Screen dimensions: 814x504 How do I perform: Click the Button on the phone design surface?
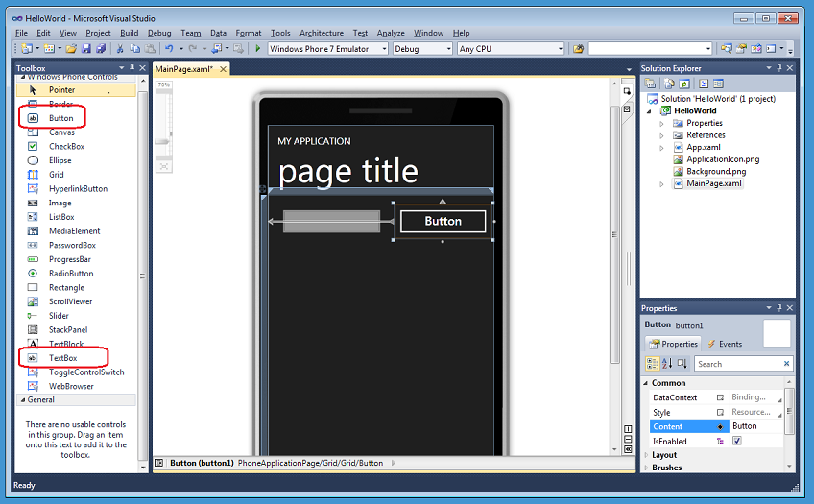[x=443, y=221]
